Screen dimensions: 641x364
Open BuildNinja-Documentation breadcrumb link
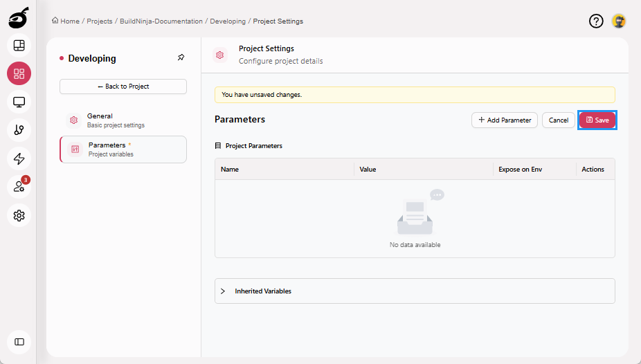[x=161, y=21]
